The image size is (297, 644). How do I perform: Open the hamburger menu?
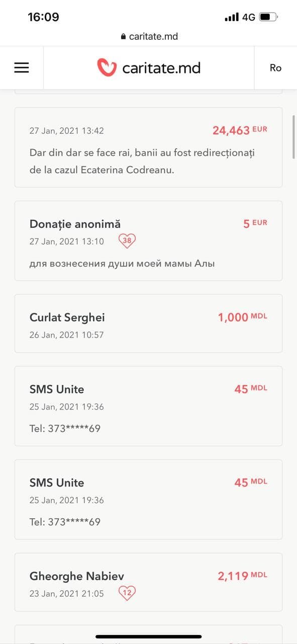22,67
